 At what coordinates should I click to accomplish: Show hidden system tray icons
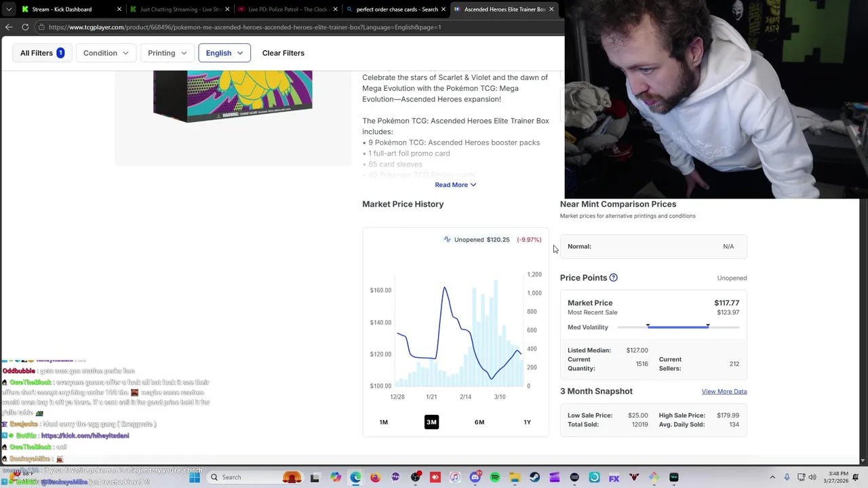772,477
